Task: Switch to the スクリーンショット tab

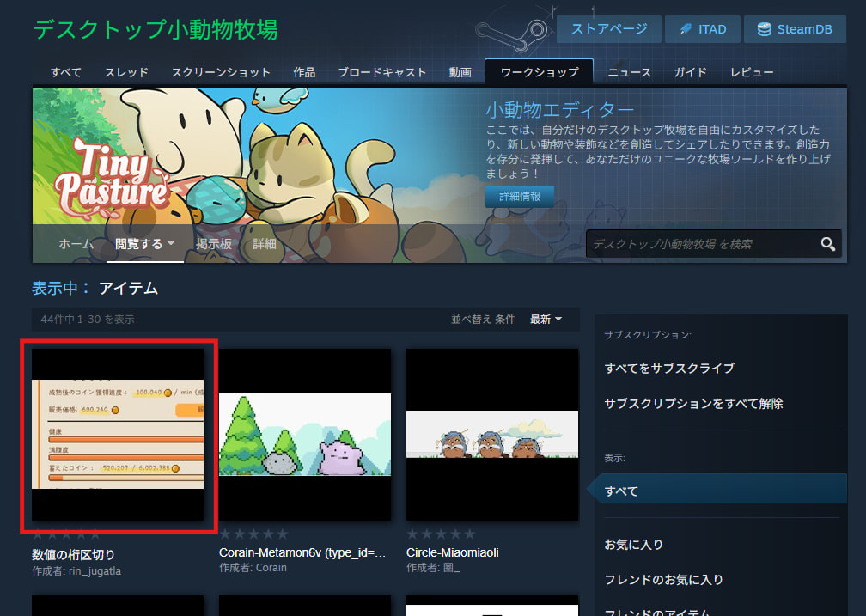Action: [221, 72]
